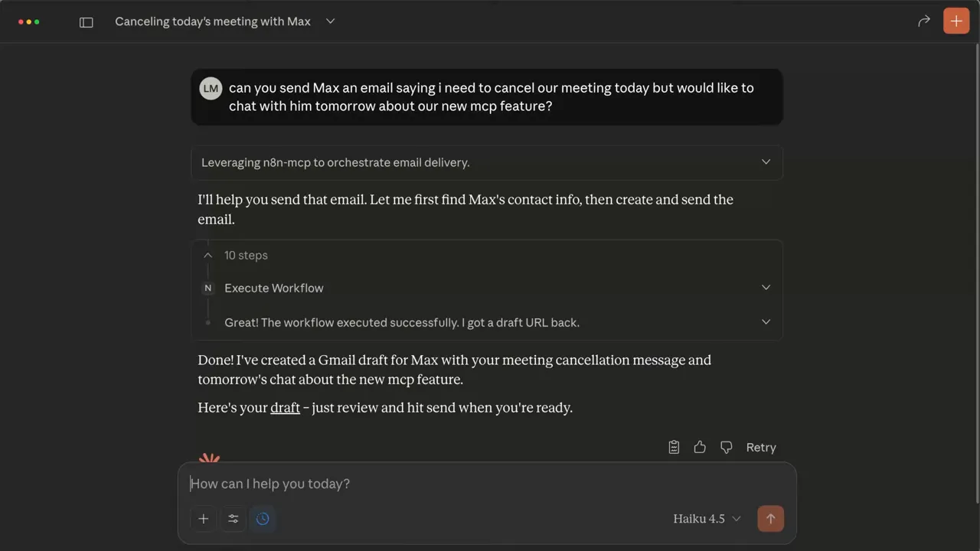Image resolution: width=980 pixels, height=551 pixels.
Task: Retry Claude's response
Action: coord(760,447)
